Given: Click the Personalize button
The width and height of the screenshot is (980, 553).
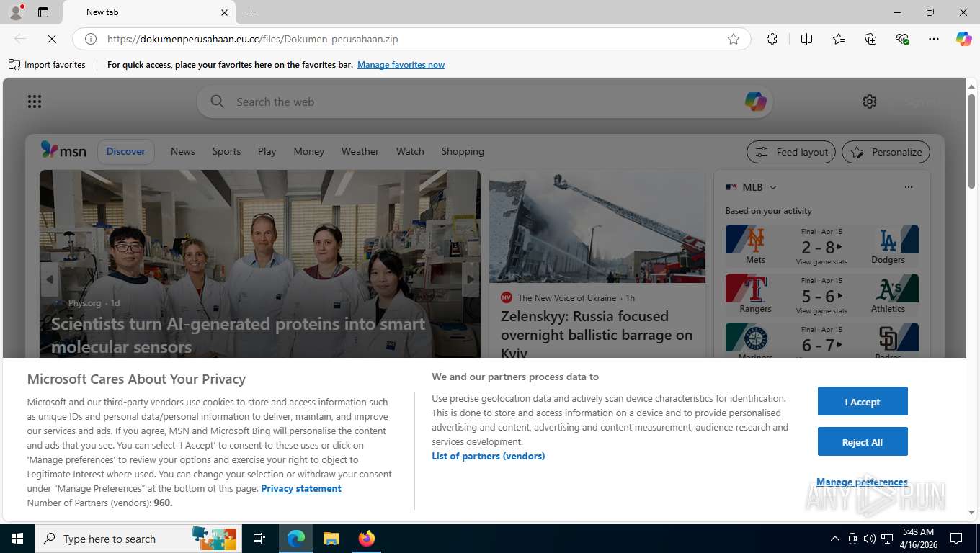Looking at the screenshot, I should point(886,152).
